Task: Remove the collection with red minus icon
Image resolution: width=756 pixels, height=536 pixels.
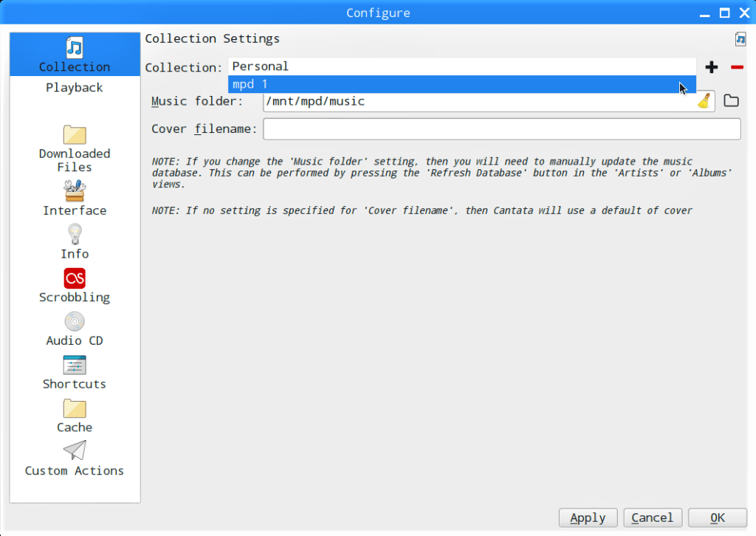Action: click(x=737, y=67)
